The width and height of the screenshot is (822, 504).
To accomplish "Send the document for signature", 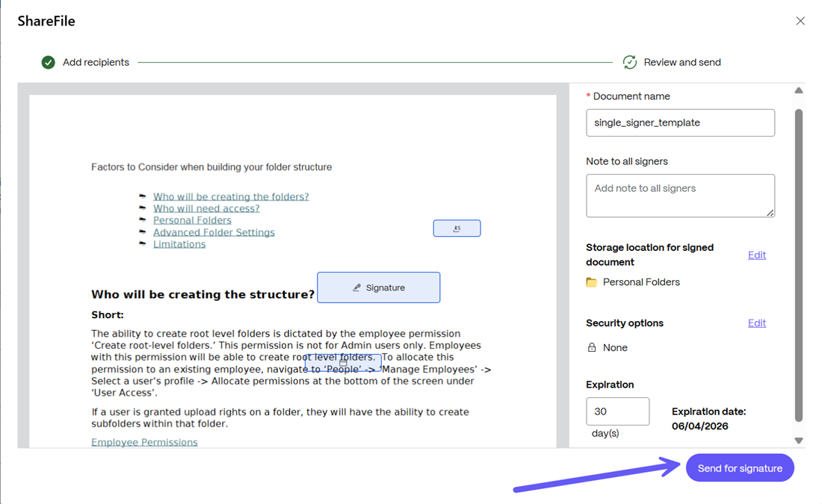I will pyautogui.click(x=740, y=468).
